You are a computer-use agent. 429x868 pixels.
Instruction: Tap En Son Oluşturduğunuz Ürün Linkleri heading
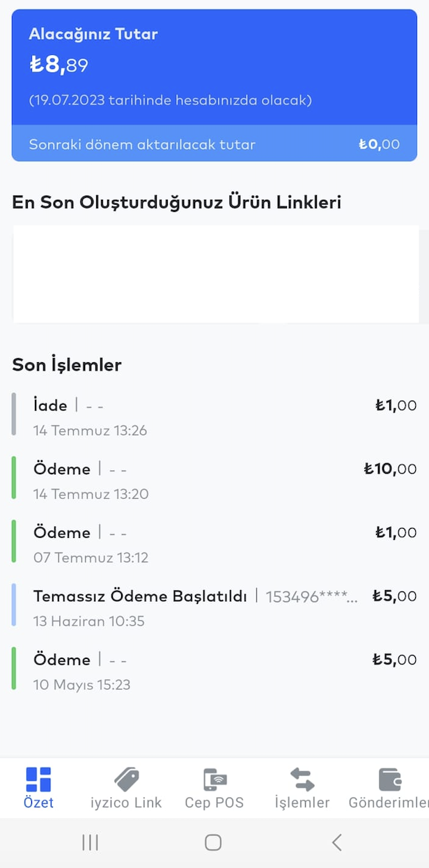176,202
